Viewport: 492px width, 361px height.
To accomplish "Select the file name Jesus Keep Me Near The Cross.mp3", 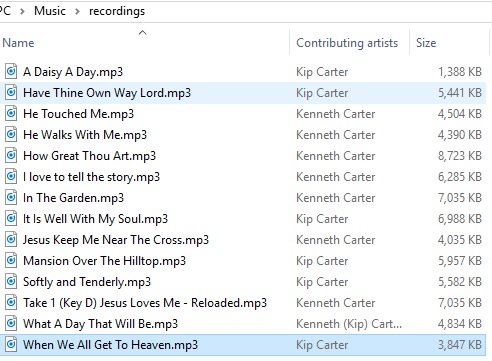I will click(x=116, y=240).
